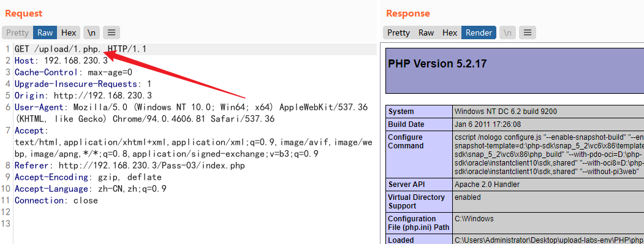The width and height of the screenshot is (644, 244).
Task: Open the Response pane hamburger menu
Action: tap(528, 32)
